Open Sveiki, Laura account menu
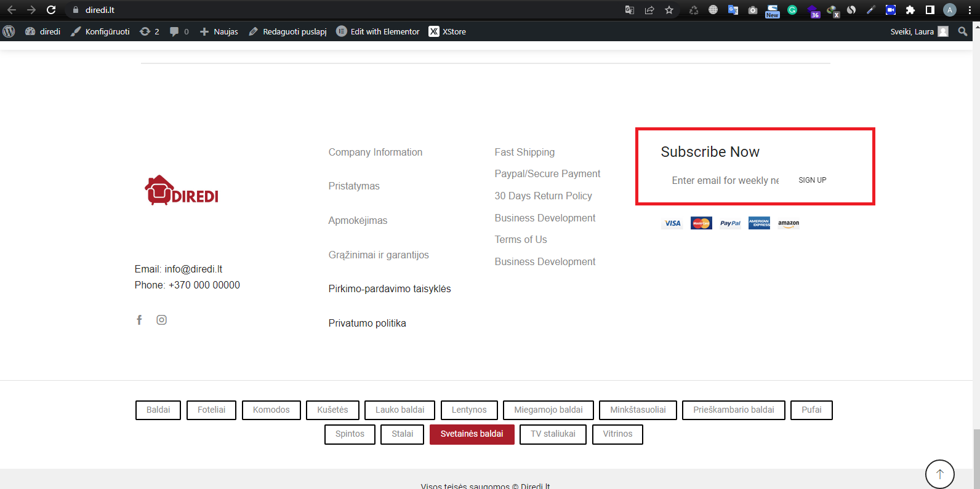This screenshot has height=489, width=980. pos(919,31)
